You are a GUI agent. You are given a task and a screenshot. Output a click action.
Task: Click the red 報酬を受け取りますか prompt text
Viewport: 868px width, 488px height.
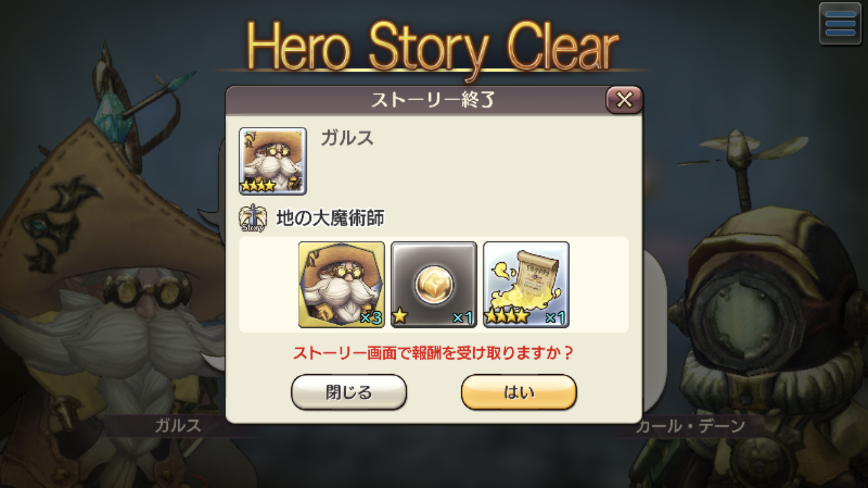coord(433,354)
